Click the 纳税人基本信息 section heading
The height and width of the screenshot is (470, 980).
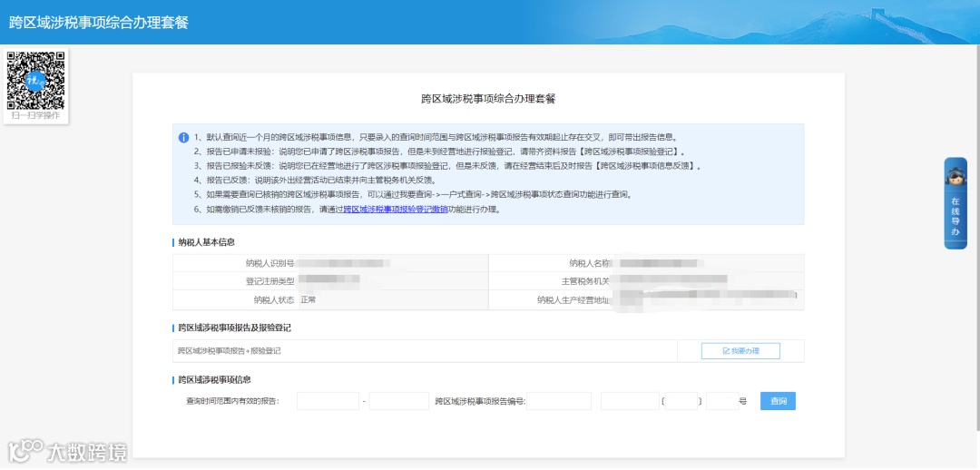206,242
